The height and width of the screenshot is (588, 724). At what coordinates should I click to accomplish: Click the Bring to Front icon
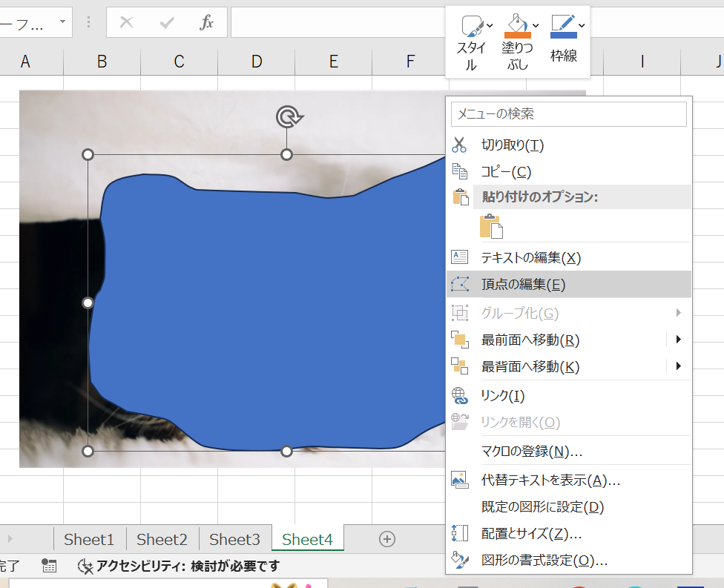click(459, 340)
